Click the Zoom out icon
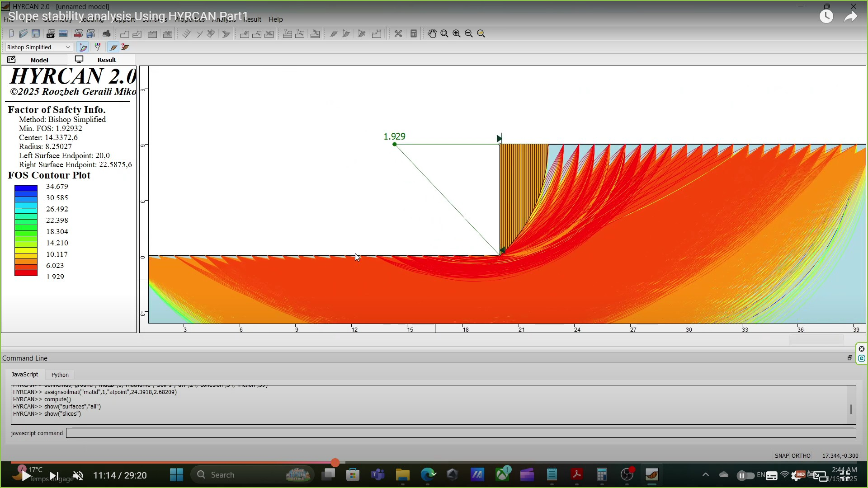Viewport: 868px width, 488px height. 469,34
